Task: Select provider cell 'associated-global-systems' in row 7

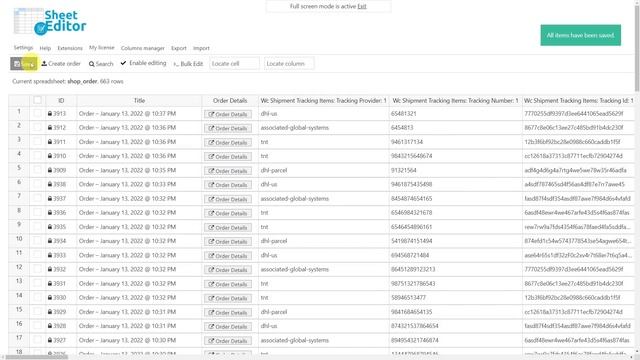Action: click(323, 198)
